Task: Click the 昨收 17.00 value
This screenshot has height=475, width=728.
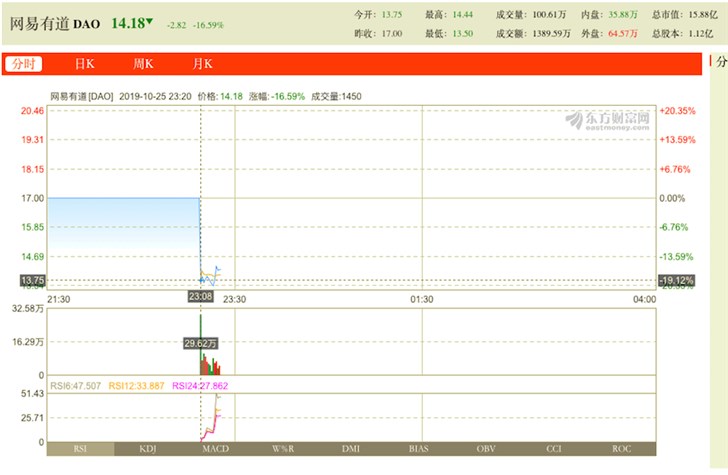Action: 391,33
